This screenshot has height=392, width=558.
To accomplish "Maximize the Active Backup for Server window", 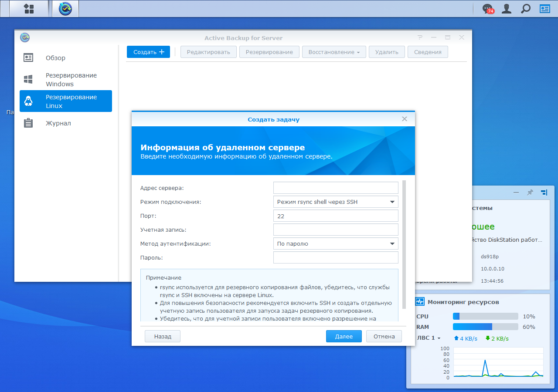I will tap(448, 37).
